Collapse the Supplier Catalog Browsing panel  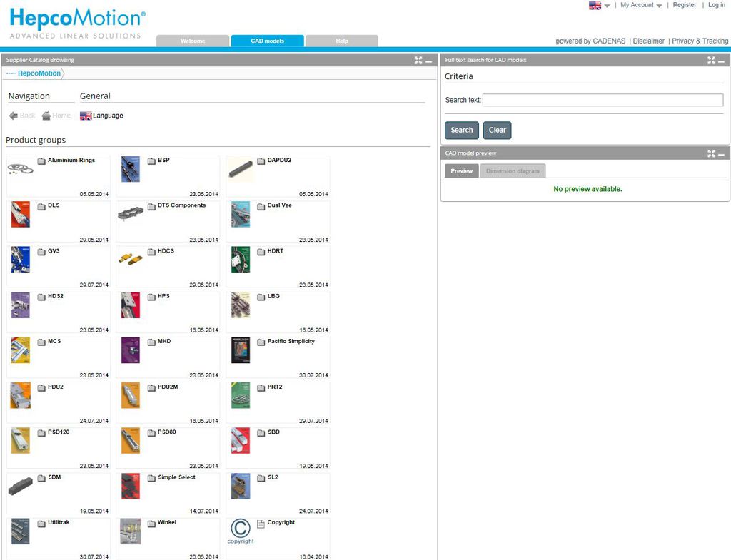click(429, 61)
